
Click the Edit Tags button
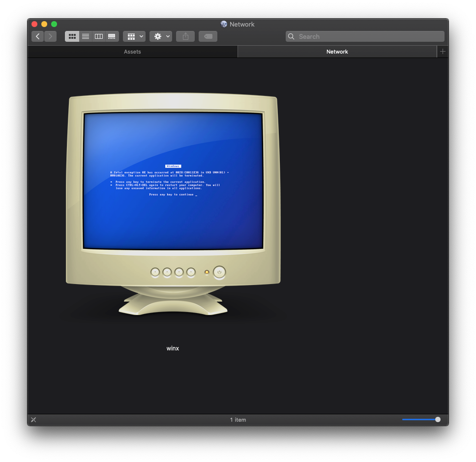click(208, 36)
